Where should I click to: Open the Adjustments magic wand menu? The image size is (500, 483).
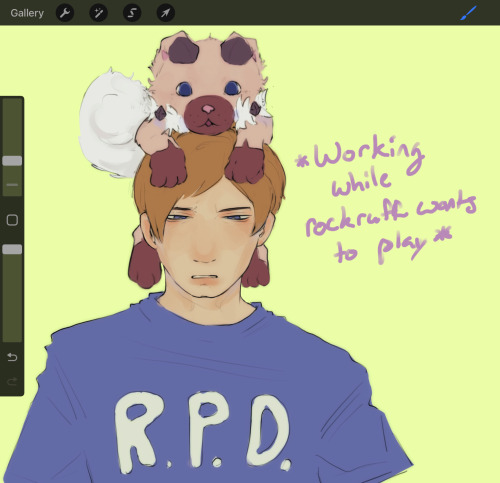click(x=98, y=13)
